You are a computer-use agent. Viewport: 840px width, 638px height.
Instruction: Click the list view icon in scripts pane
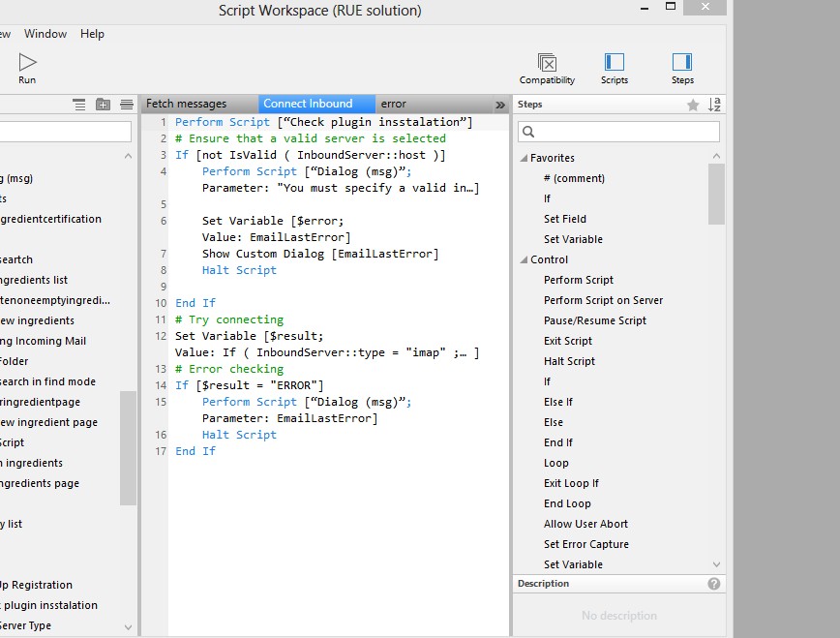pos(79,105)
